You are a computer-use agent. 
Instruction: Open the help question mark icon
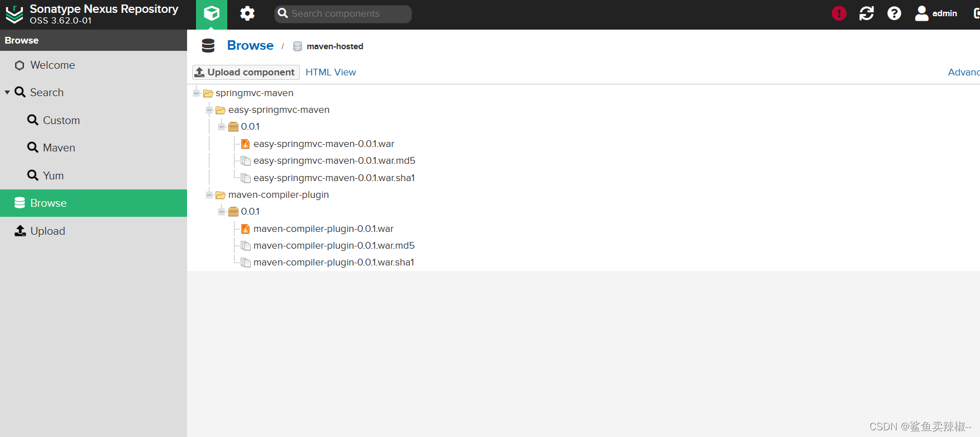[894, 13]
